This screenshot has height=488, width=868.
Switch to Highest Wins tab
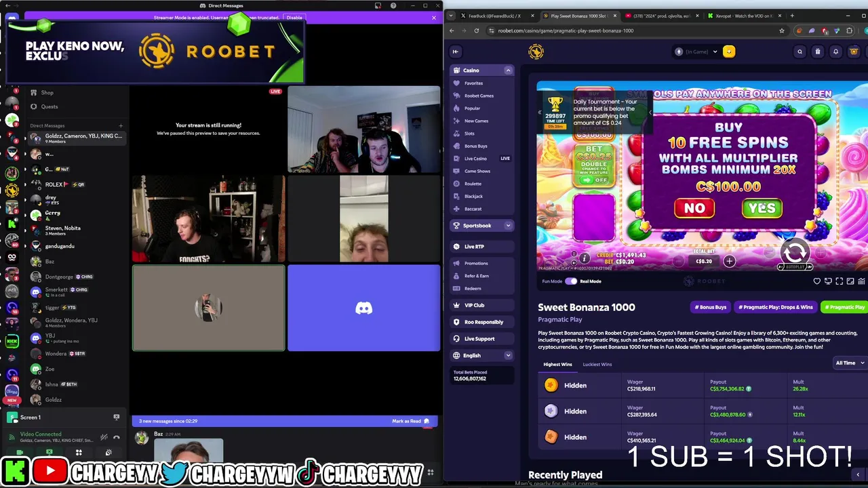557,365
